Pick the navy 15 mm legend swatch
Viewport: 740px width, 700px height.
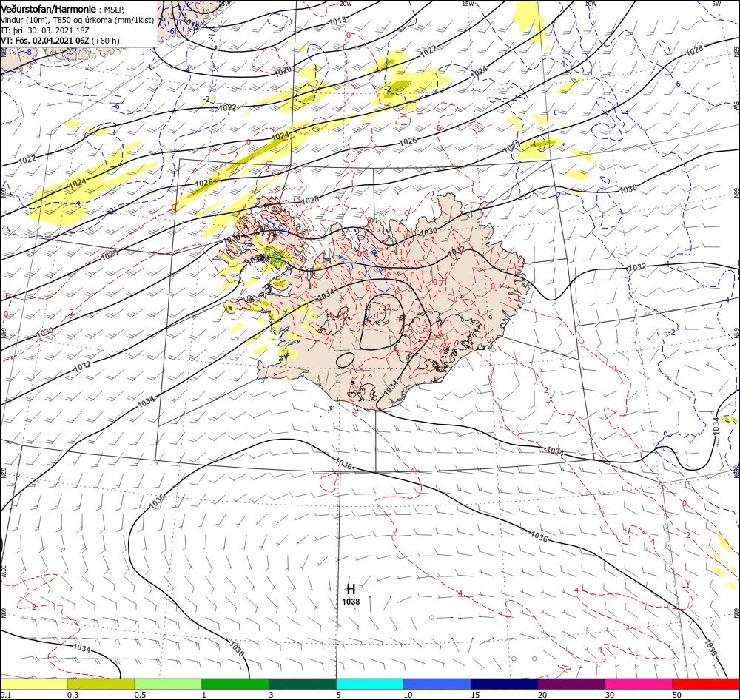click(x=505, y=684)
